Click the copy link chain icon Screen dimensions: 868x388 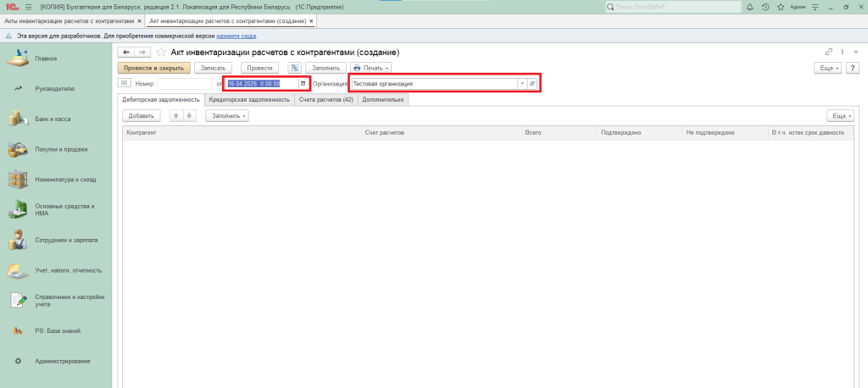click(x=828, y=53)
